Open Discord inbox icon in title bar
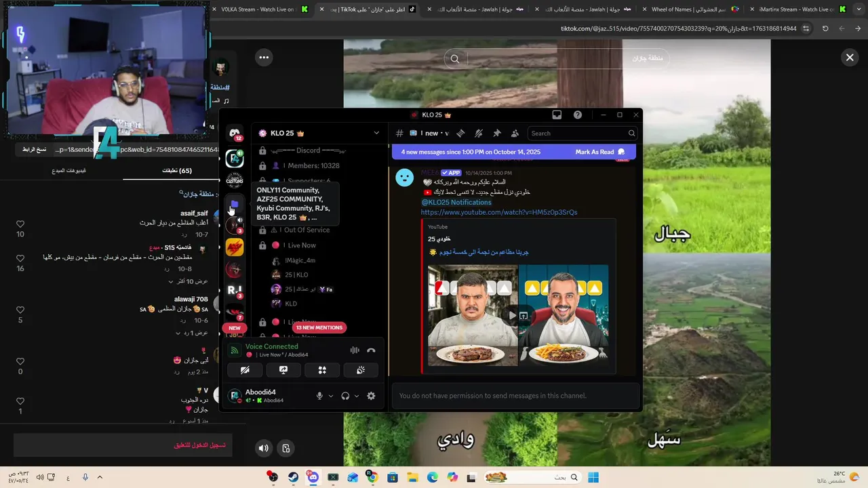868x488 pixels. coord(557,115)
